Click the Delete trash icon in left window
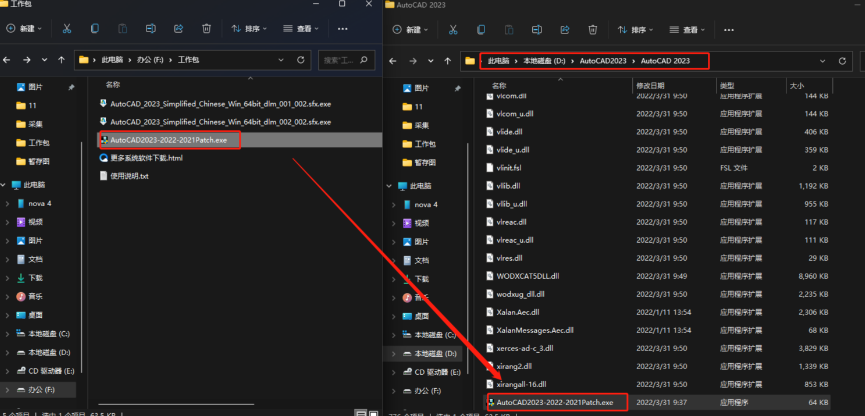 (206, 29)
